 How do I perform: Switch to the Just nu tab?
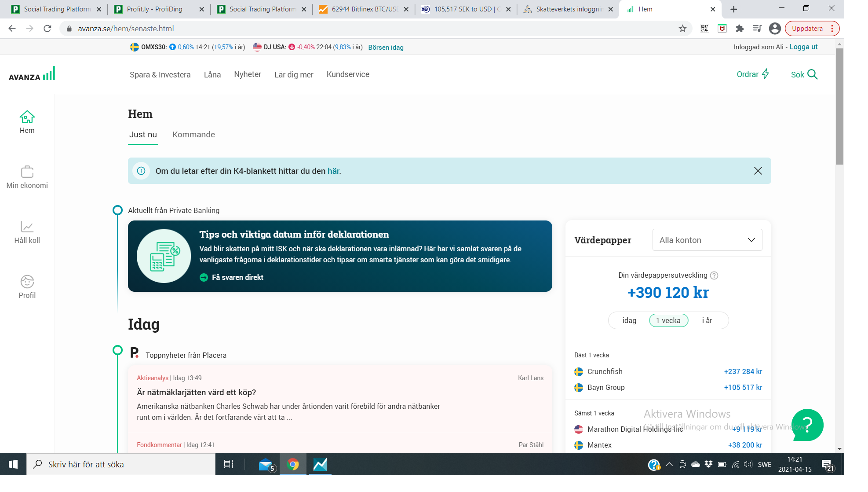click(x=143, y=135)
